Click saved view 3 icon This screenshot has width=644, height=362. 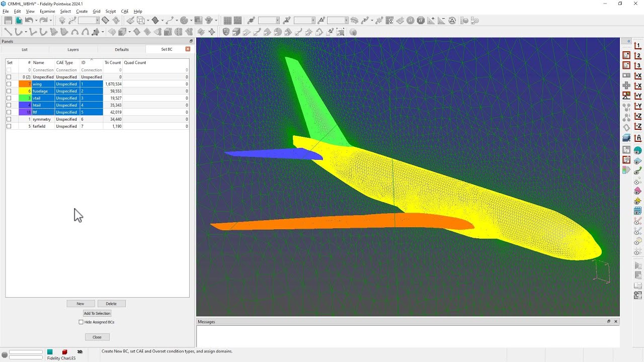pyautogui.click(x=637, y=65)
